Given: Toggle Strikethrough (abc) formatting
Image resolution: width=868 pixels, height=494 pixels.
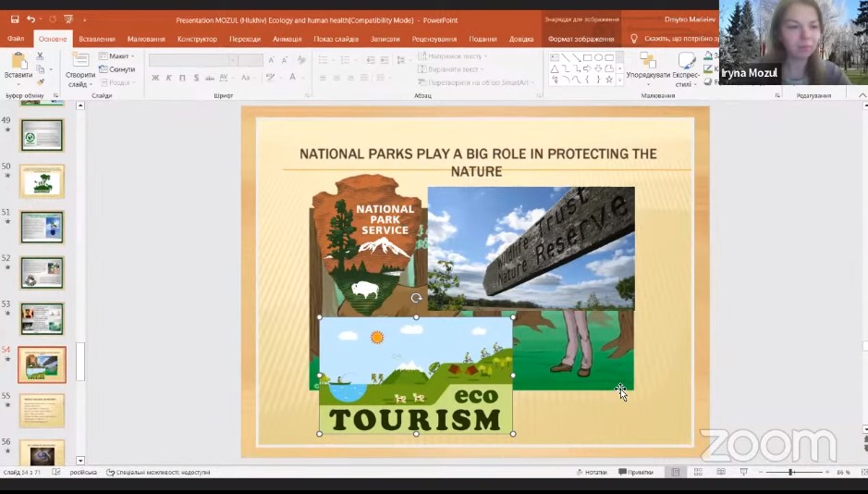Looking at the screenshot, I should coord(210,78).
